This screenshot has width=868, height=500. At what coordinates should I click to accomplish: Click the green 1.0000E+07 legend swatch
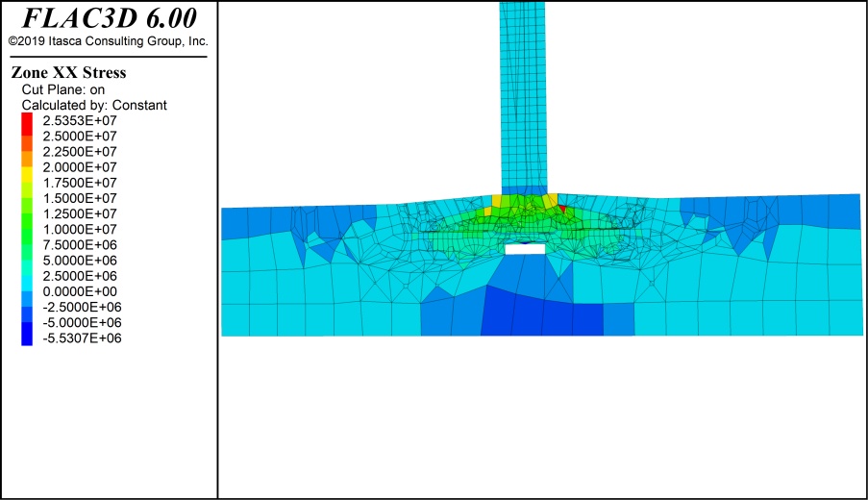(28, 229)
